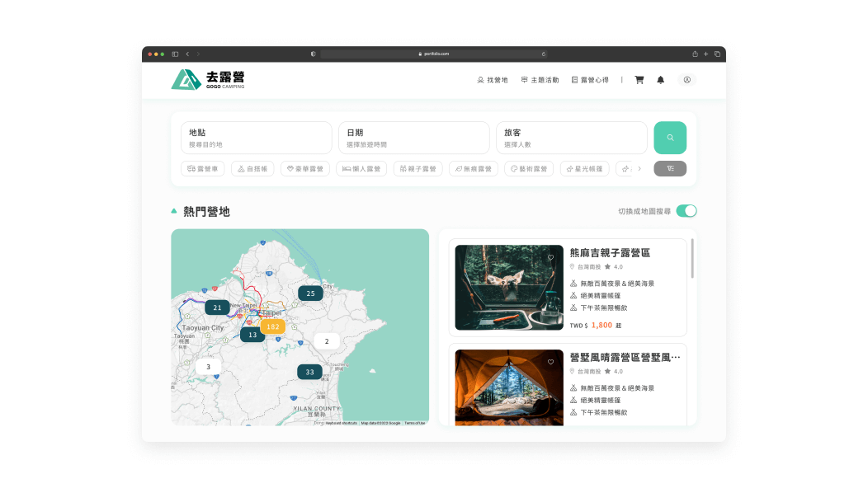Click the orange 182 map cluster marker

click(x=273, y=326)
